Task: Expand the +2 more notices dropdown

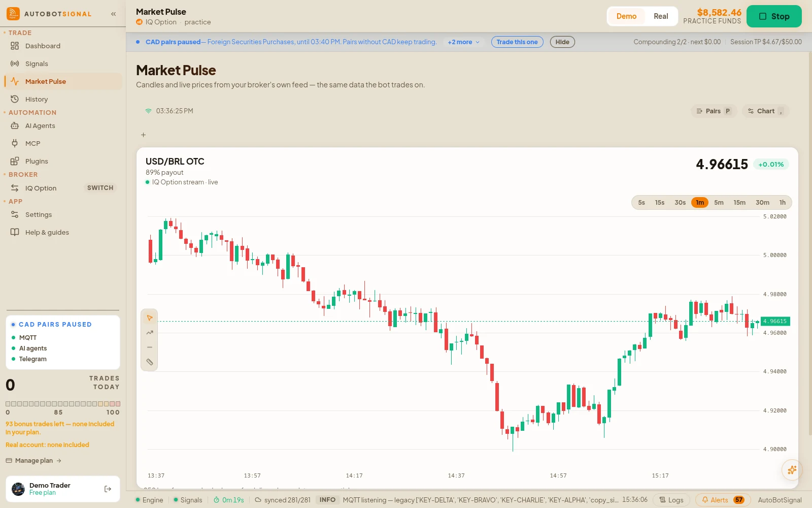Action: pos(463,42)
